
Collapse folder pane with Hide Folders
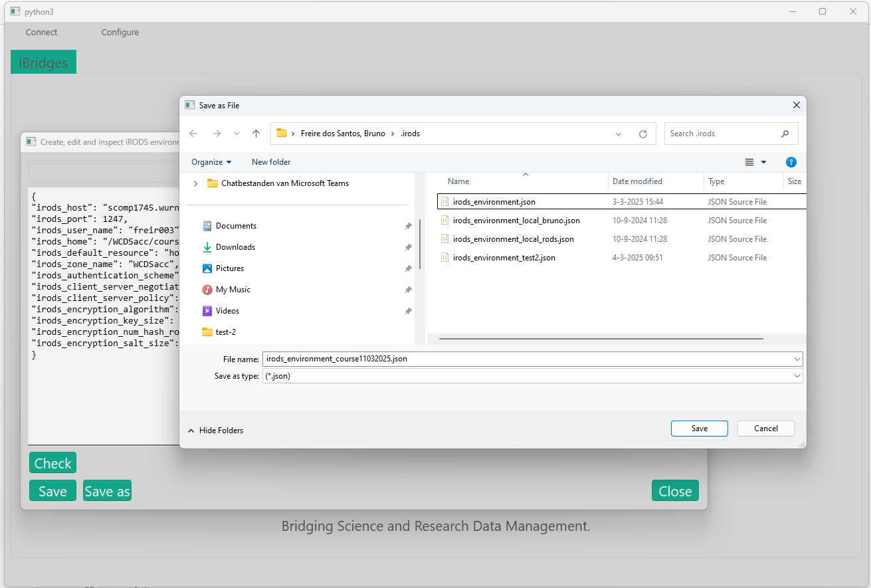215,431
